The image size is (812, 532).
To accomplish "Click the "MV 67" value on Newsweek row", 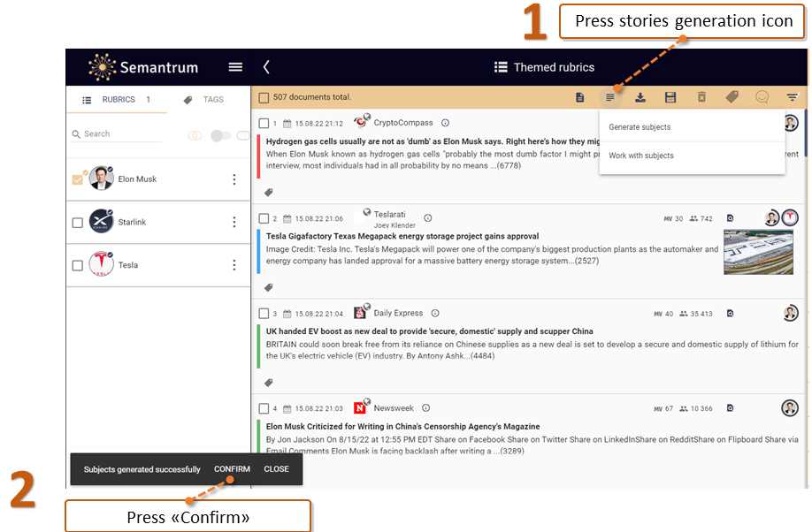I will [x=663, y=409].
